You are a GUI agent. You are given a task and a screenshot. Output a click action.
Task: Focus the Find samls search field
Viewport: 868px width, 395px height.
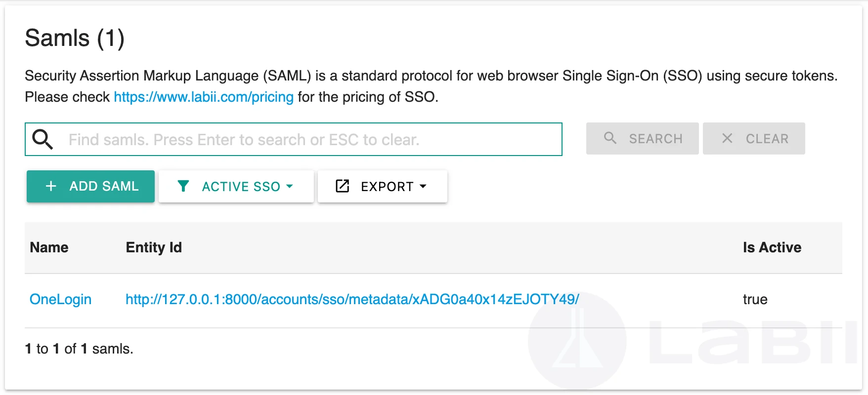(x=294, y=139)
